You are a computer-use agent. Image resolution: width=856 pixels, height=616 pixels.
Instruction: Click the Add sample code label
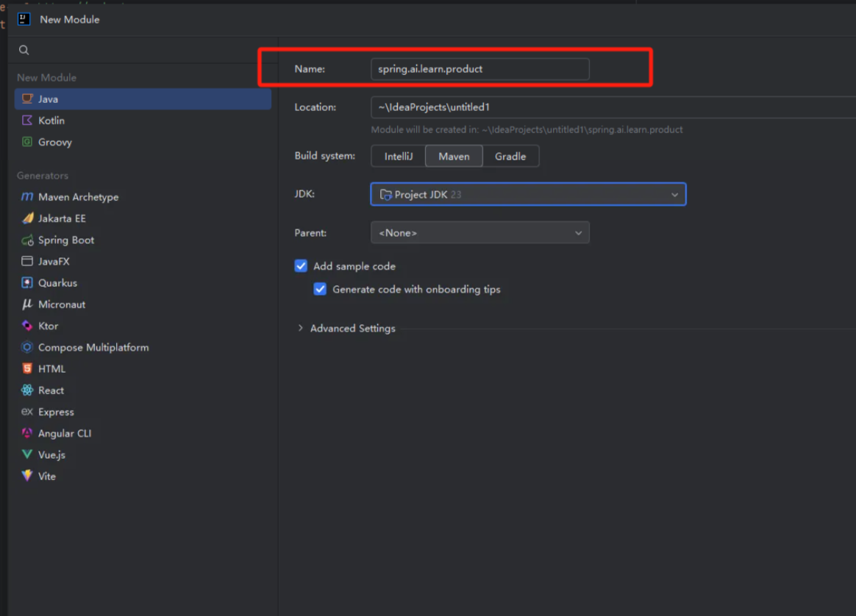(354, 266)
